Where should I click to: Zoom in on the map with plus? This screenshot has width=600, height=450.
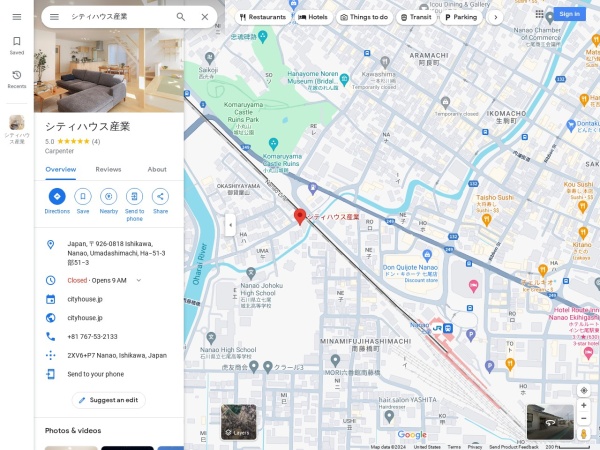[584, 405]
